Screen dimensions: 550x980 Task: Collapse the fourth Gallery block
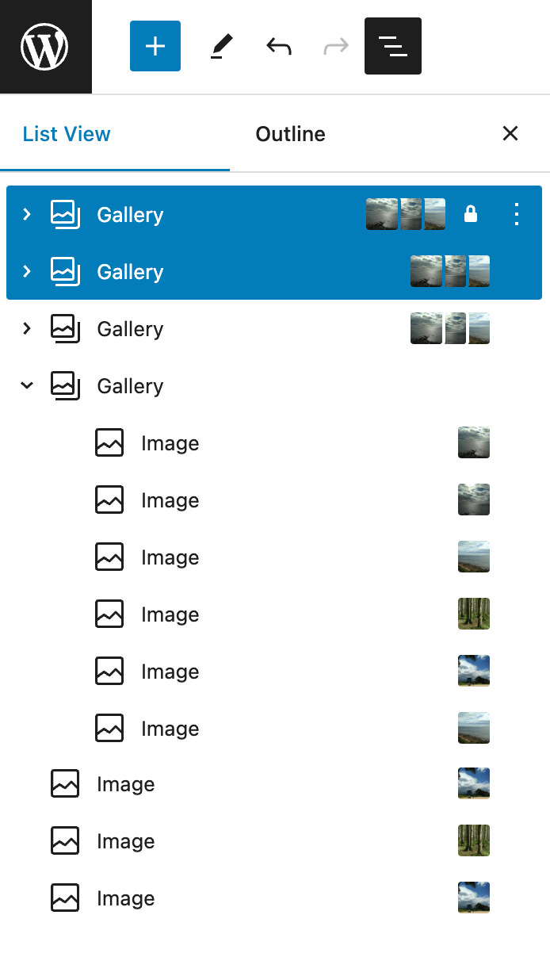coord(27,385)
